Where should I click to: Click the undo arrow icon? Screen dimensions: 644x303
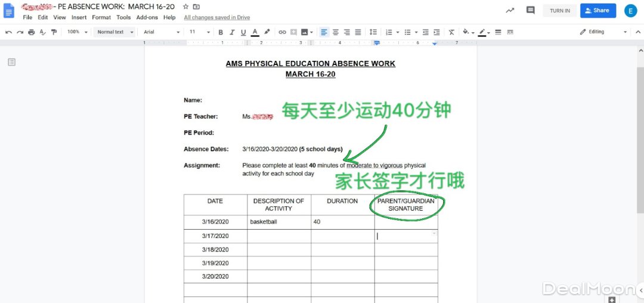pyautogui.click(x=8, y=32)
